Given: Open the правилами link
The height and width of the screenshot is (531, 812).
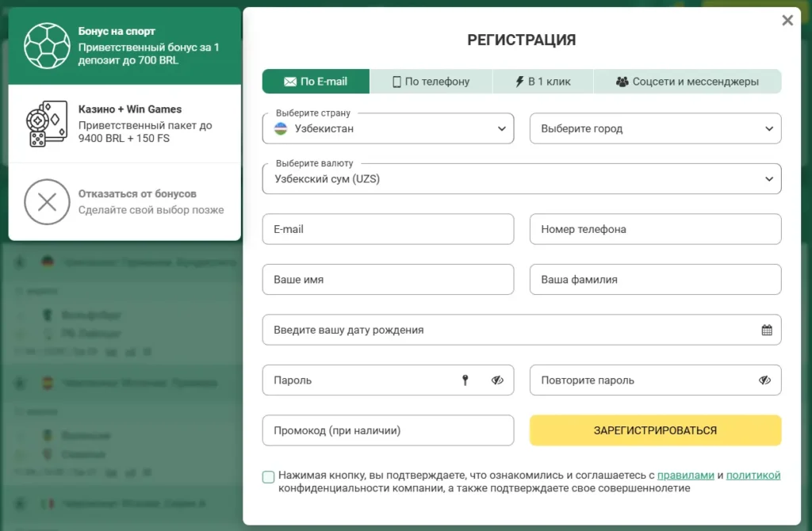Looking at the screenshot, I should pyautogui.click(x=686, y=476).
